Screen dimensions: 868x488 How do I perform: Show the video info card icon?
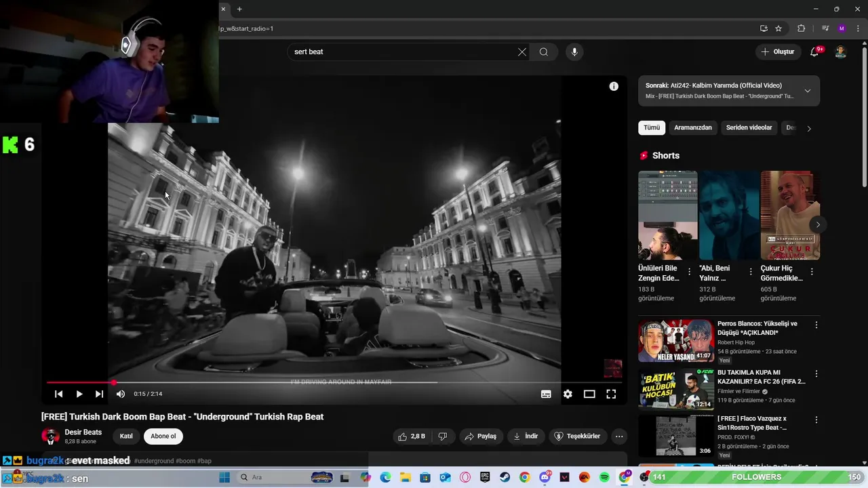click(614, 86)
